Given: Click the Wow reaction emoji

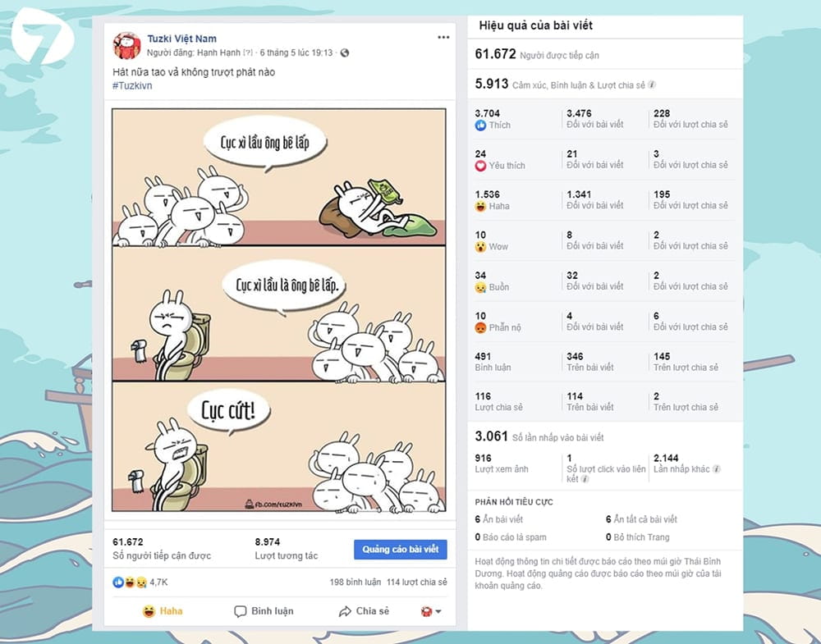Looking at the screenshot, I should (x=480, y=246).
